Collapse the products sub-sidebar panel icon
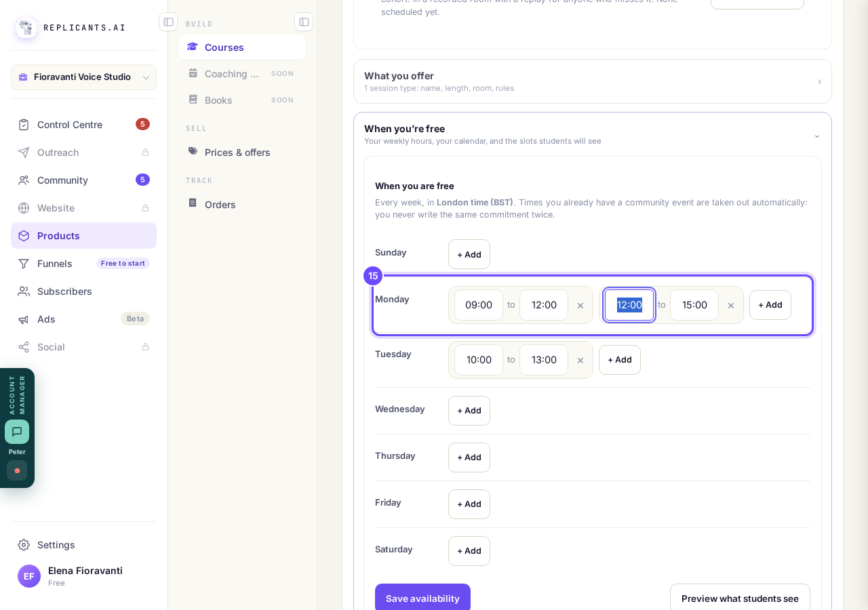This screenshot has width=868, height=610. pos(304,22)
